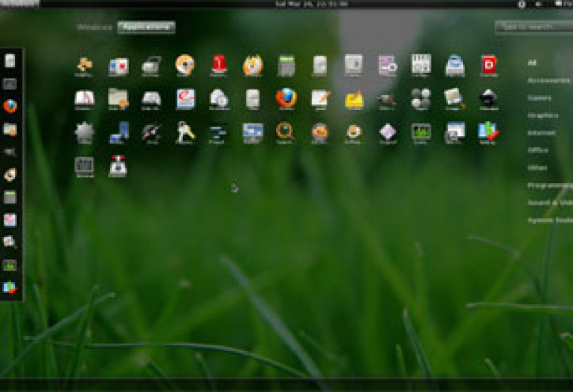Launch the calculator icon in the left dock
Viewport: 573px width, 392px height.
[x=10, y=197]
